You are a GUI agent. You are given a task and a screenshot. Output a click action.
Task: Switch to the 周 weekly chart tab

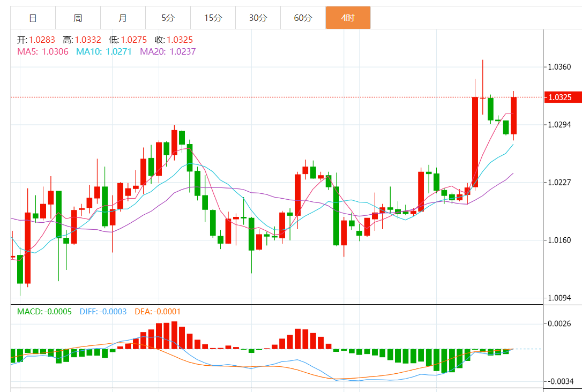click(x=78, y=18)
